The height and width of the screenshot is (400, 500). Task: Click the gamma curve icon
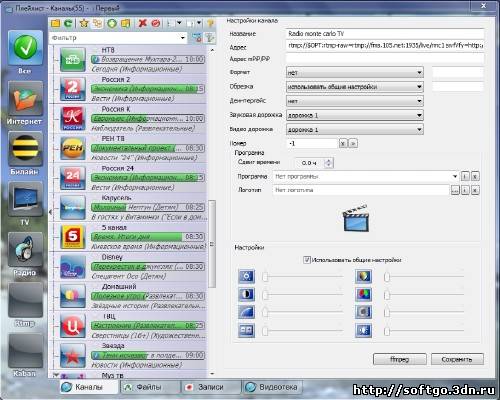point(247,312)
